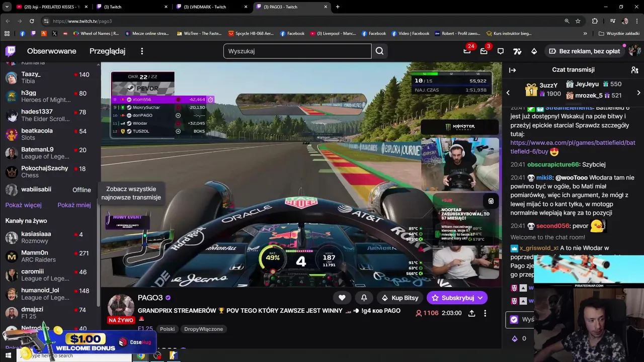Viewport: 644px width, 362px height.
Task: Open the F1 25 game category link
Action: pos(145,329)
